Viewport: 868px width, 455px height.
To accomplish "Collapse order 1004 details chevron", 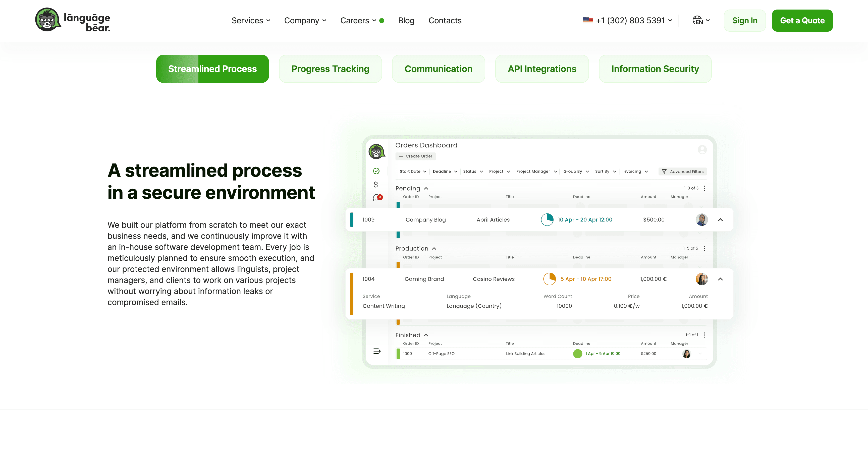I will click(x=720, y=279).
